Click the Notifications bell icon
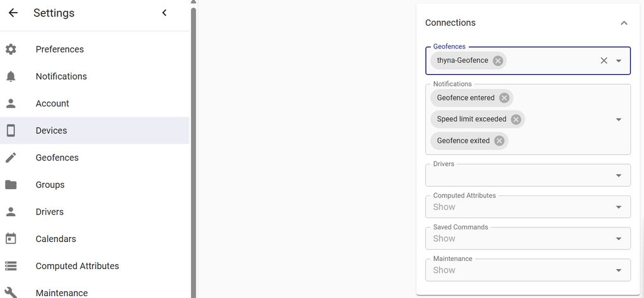This screenshot has height=298, width=644. tap(11, 77)
